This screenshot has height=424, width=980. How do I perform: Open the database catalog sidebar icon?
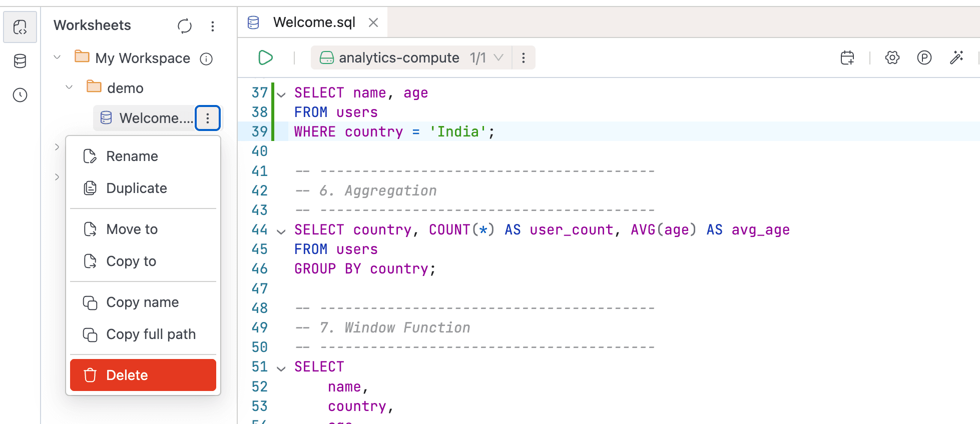(20, 61)
